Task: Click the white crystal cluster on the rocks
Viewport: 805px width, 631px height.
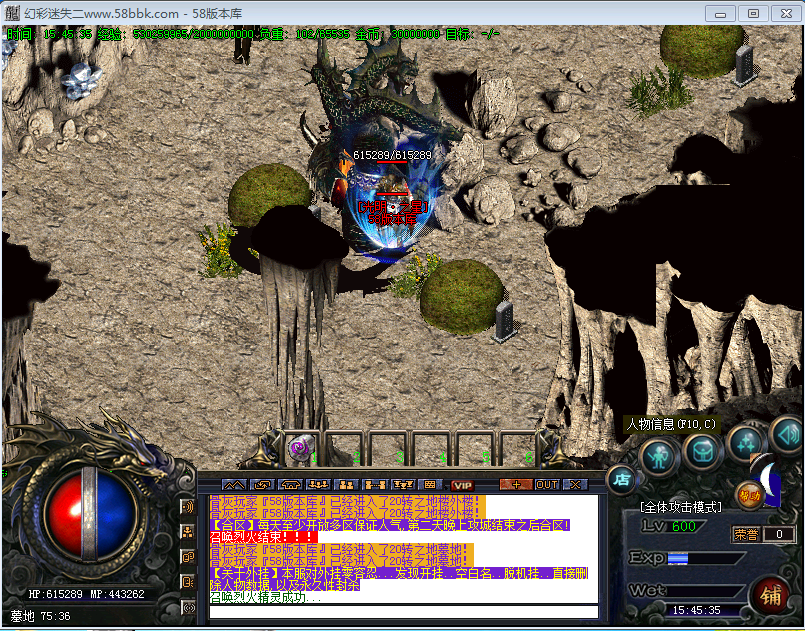Action: coord(81,81)
